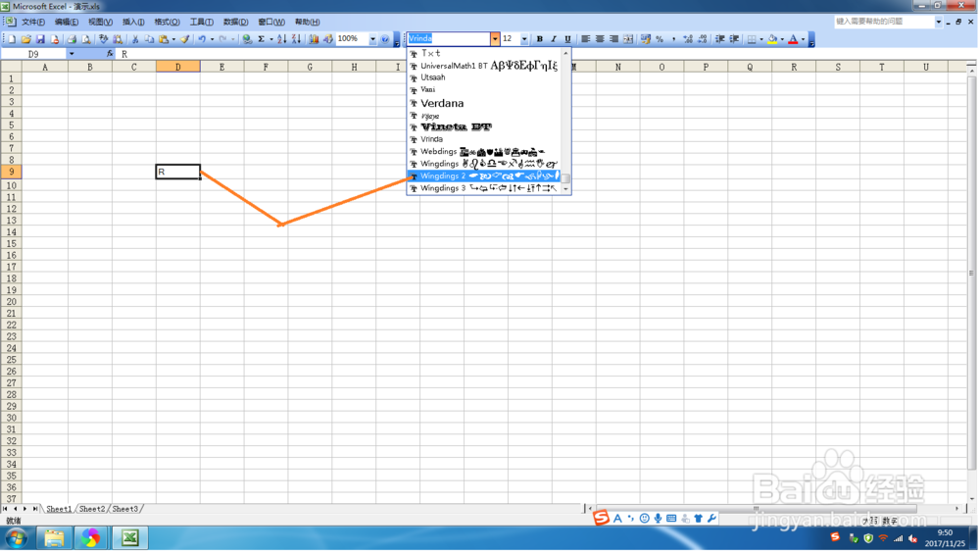Screen dimensions: 980x553
Task: Click the insert function fx button
Action: 110,55
